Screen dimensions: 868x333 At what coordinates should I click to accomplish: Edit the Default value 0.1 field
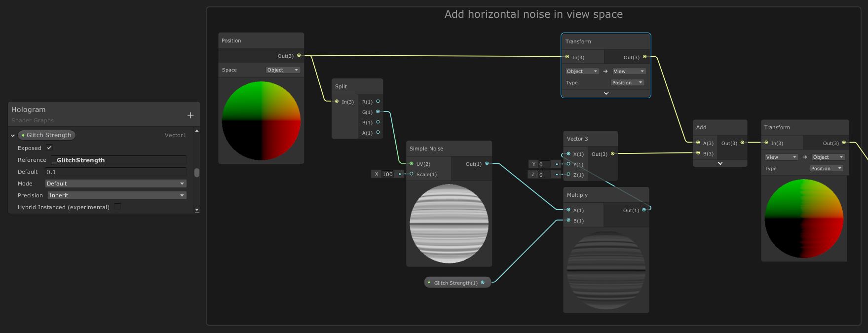pyautogui.click(x=116, y=172)
